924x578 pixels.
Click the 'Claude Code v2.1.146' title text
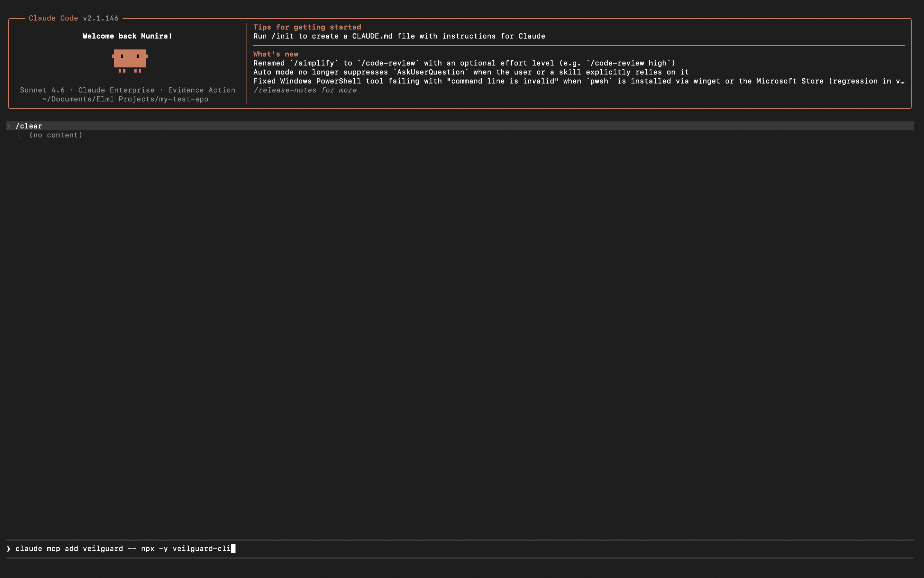click(74, 18)
